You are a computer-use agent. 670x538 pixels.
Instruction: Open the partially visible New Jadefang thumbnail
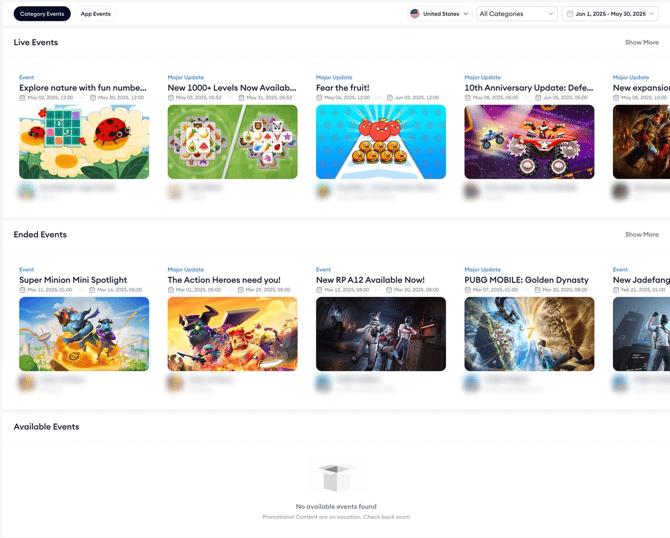point(641,334)
